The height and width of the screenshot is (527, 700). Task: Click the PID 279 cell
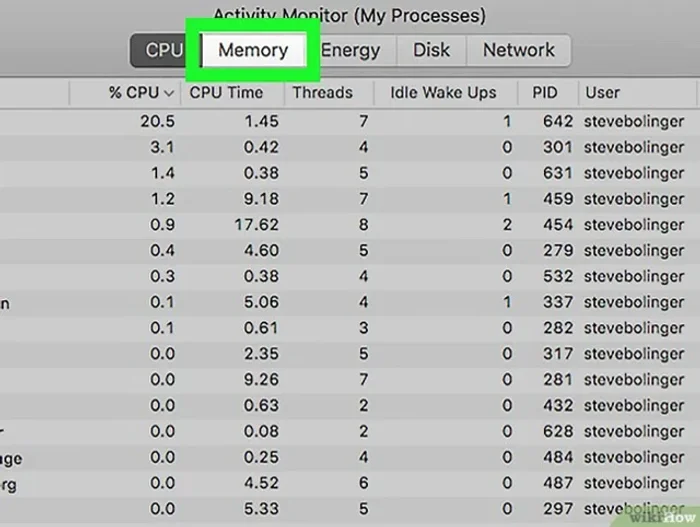(x=558, y=251)
